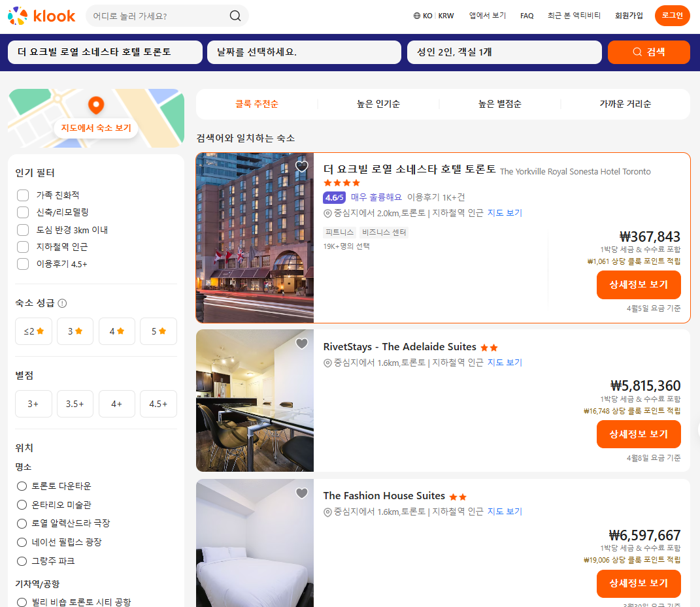Favorite RivetStays Adelaide Suites heart icon
700x607 pixels.
302,343
